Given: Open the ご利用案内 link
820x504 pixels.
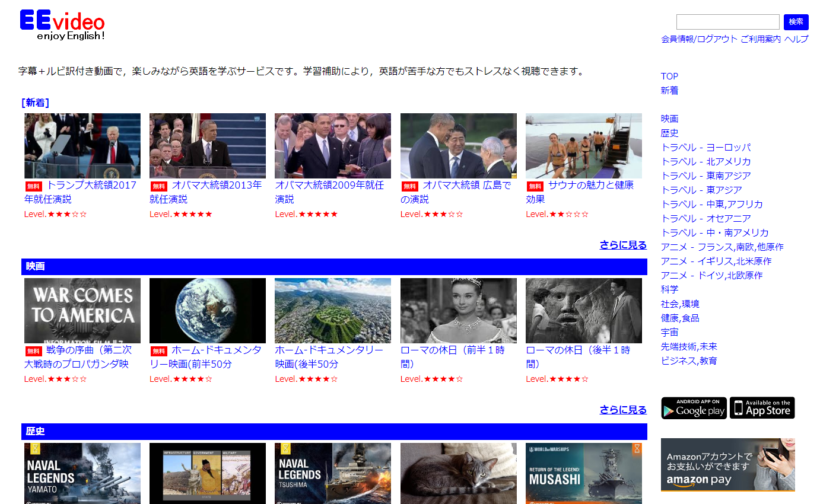Looking at the screenshot, I should tap(761, 39).
